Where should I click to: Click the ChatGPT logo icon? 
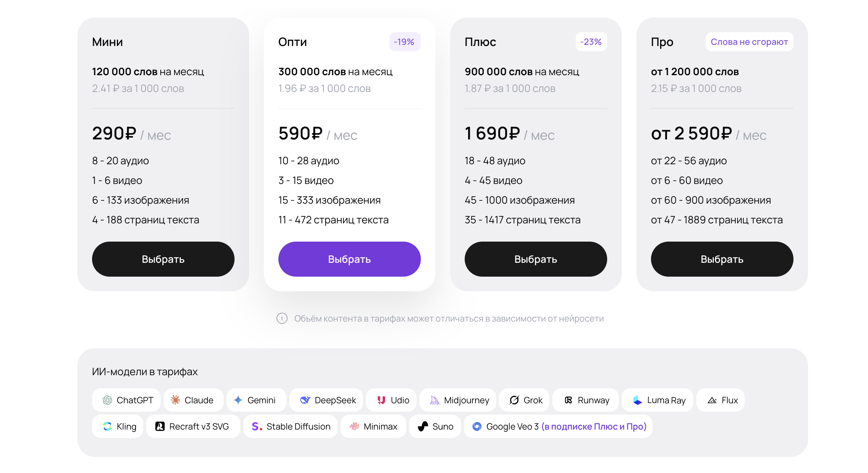pos(107,400)
